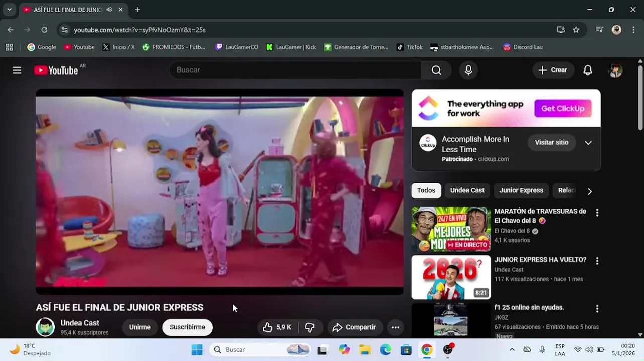The image size is (644, 361).
Task: Open media control icon in Chrome toolbar
Action: point(599,30)
